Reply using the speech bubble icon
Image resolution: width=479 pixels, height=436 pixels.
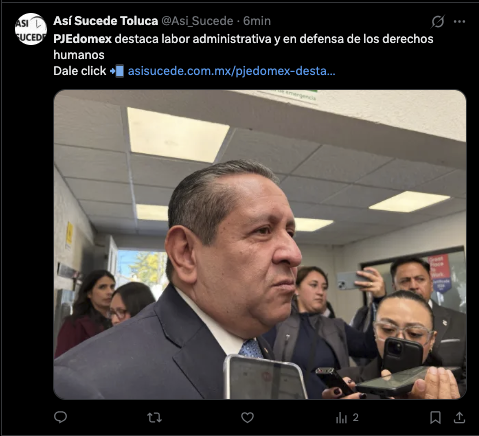(60, 417)
